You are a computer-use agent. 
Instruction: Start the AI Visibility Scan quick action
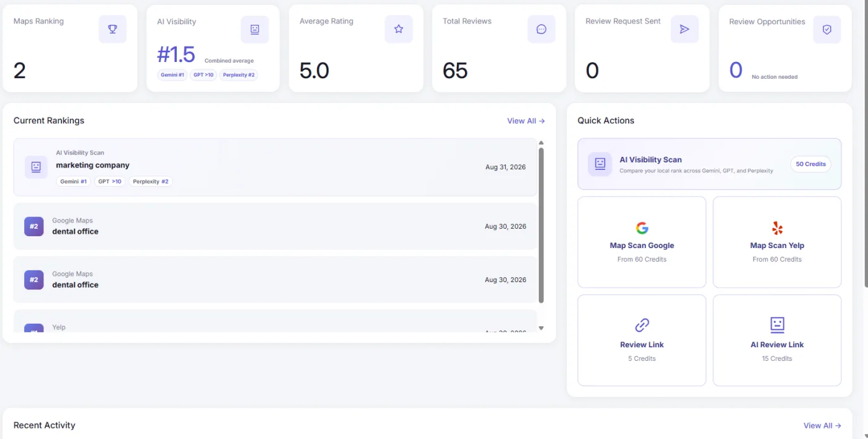pyautogui.click(x=709, y=164)
